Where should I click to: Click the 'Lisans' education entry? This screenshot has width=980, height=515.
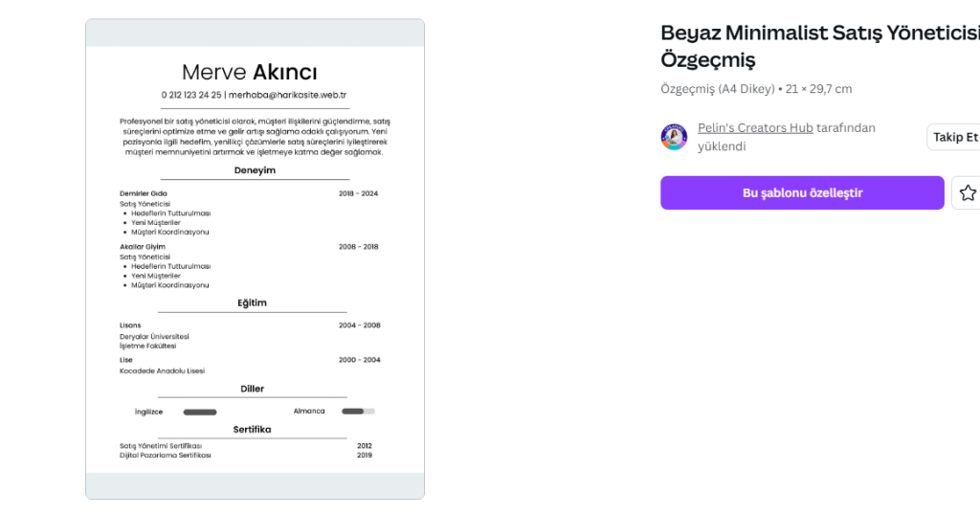(x=130, y=325)
